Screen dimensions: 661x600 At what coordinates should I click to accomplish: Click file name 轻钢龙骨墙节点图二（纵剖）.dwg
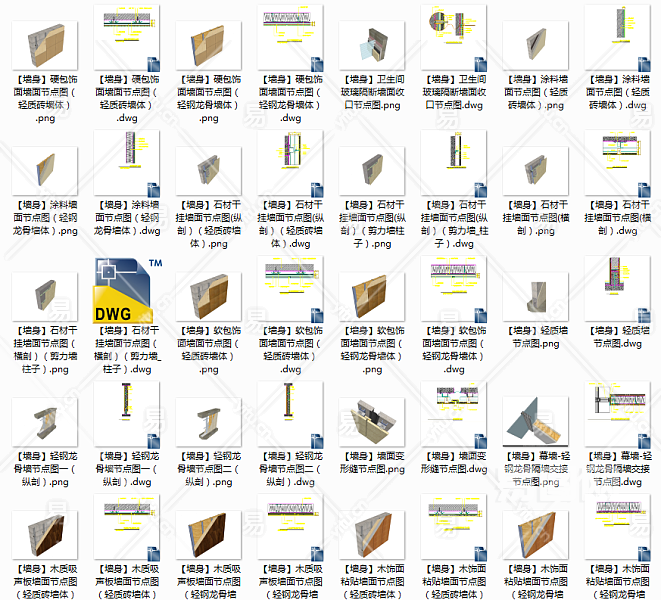[x=290, y=469]
